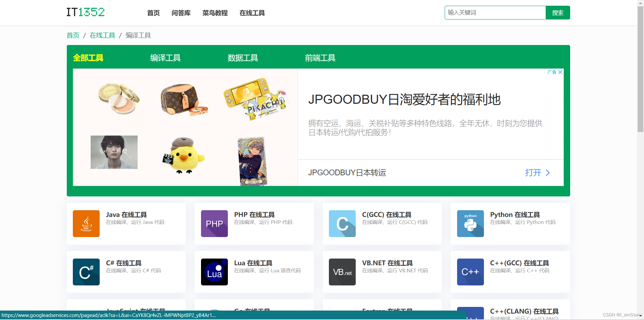The image size is (644, 320).
Task: Open the VB.NET 在线工具 title link
Action: 388,263
